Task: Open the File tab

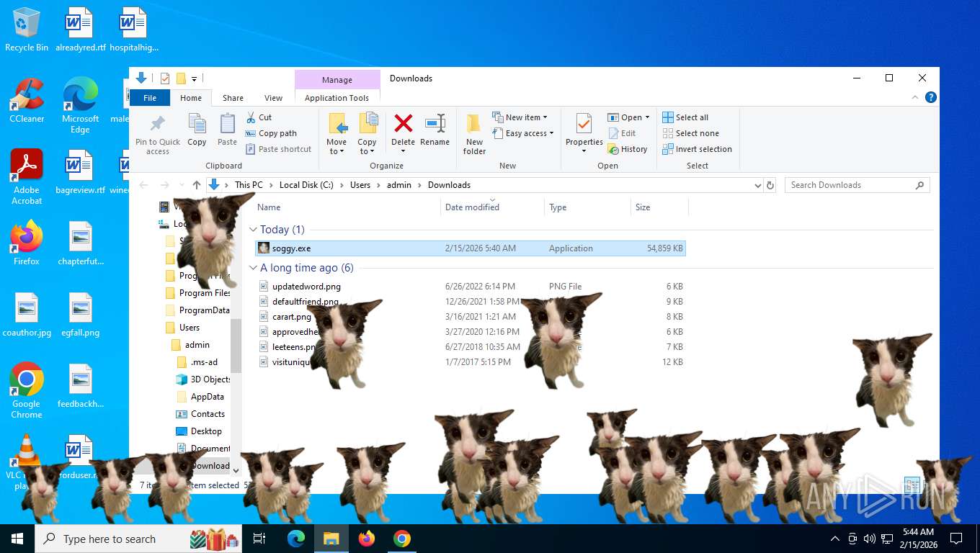Action: tap(150, 98)
